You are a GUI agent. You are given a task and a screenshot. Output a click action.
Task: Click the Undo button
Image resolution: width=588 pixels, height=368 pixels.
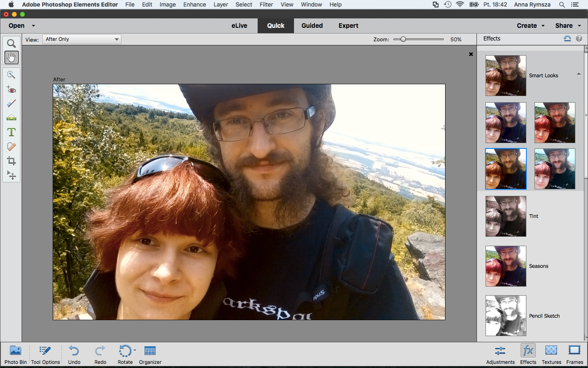tap(74, 355)
